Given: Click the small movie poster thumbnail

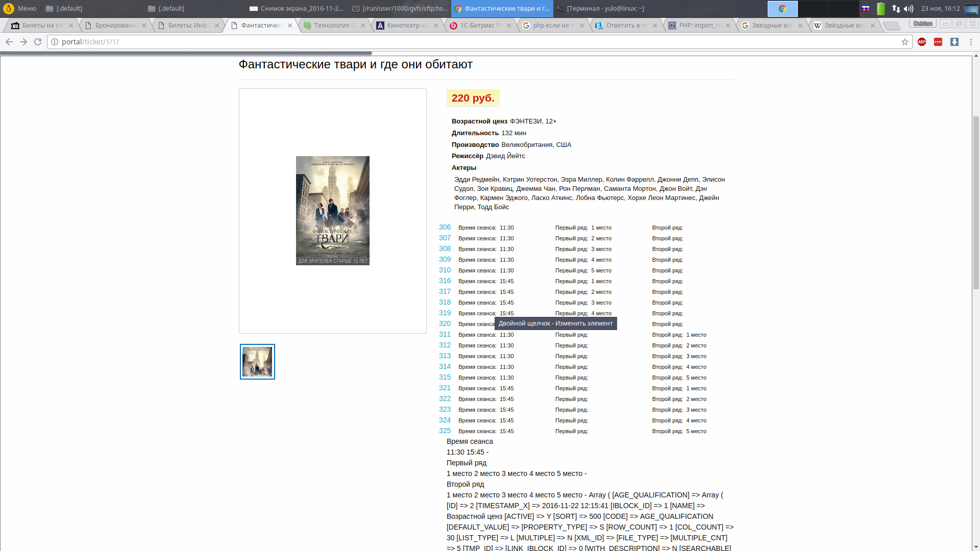Looking at the screenshot, I should (257, 362).
